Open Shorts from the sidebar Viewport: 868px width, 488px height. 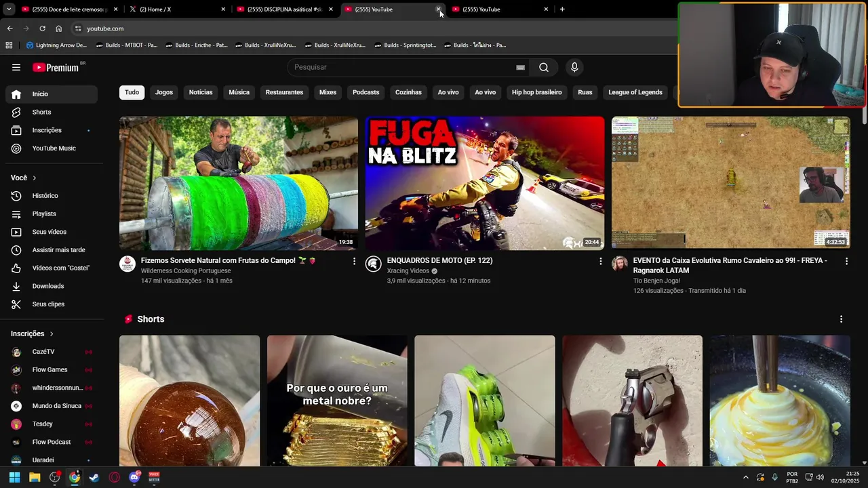(52, 112)
